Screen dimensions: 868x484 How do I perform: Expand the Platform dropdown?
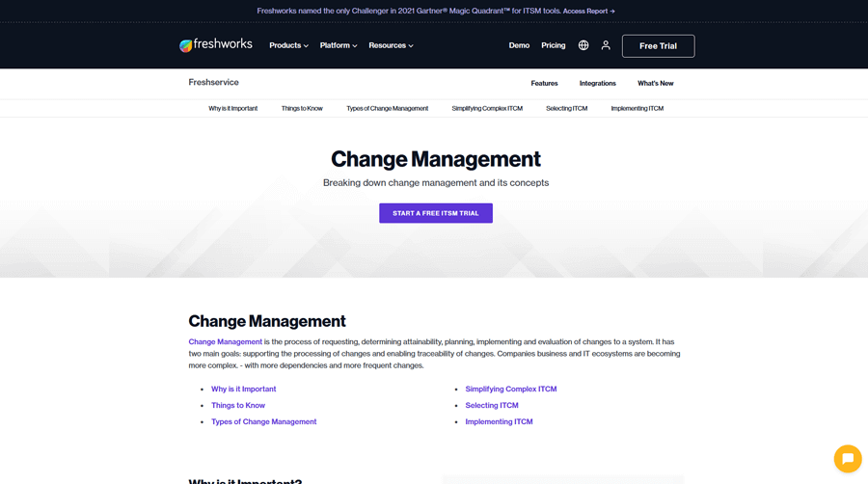339,45
